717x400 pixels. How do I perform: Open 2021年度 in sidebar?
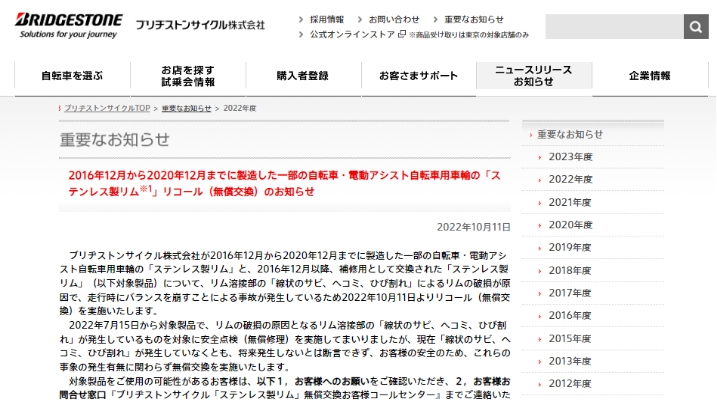tap(570, 202)
